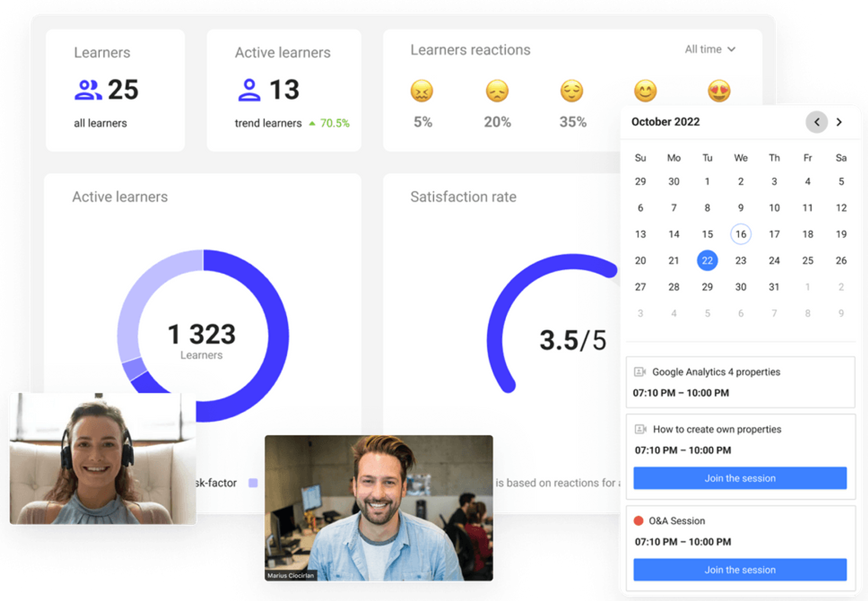The height and width of the screenshot is (601, 868).
Task: Click the red live dot of Q&A Session
Action: tap(638, 521)
